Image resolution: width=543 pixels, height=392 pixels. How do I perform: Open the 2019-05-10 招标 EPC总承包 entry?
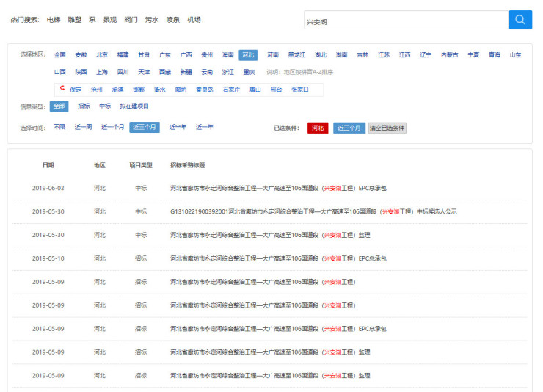[278, 258]
